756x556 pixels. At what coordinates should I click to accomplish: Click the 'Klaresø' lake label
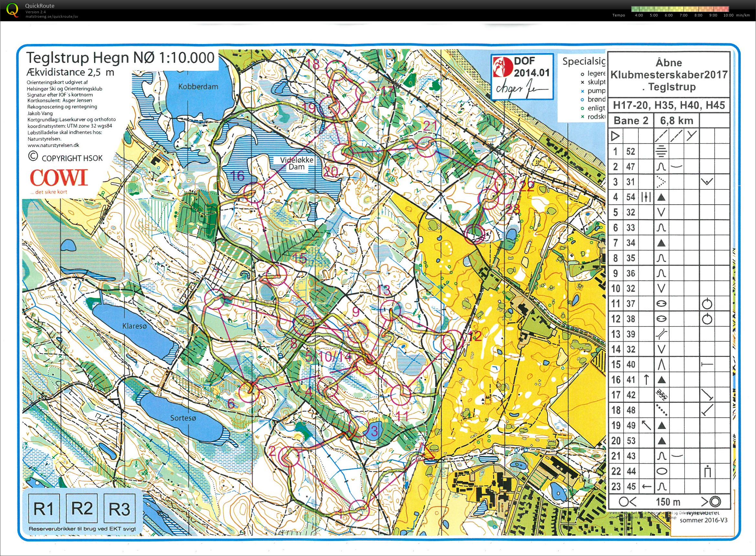pyautogui.click(x=134, y=326)
